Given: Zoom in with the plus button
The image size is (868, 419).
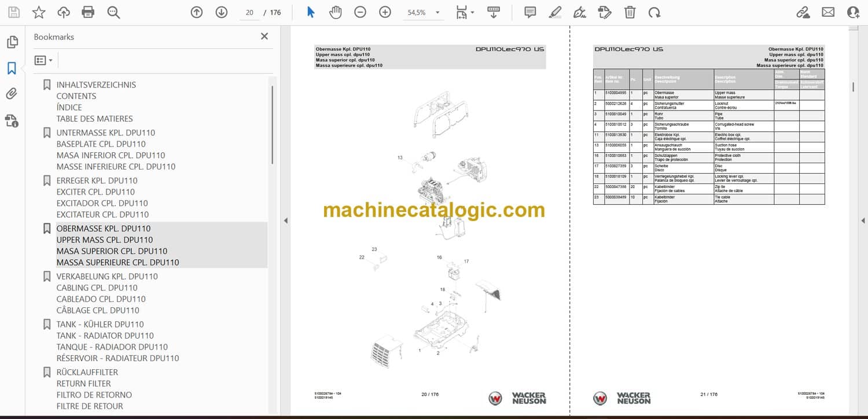Looking at the screenshot, I should click(385, 12).
